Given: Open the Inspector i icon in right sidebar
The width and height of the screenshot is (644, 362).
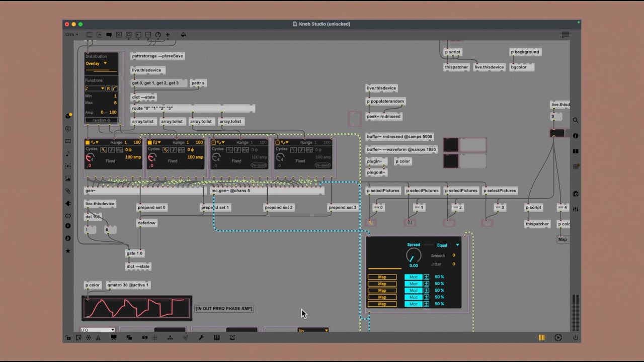Looking at the screenshot, I should 576,136.
